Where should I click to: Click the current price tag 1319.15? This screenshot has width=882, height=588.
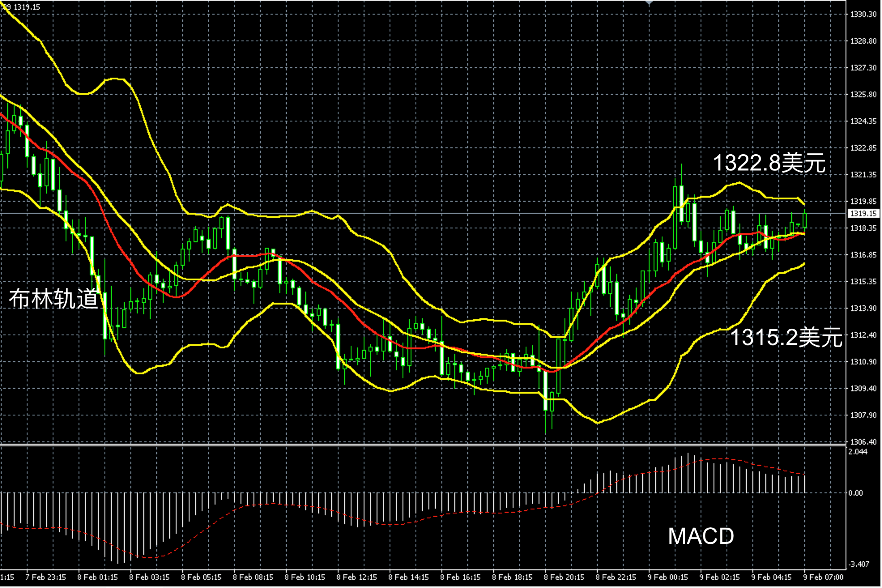(864, 213)
